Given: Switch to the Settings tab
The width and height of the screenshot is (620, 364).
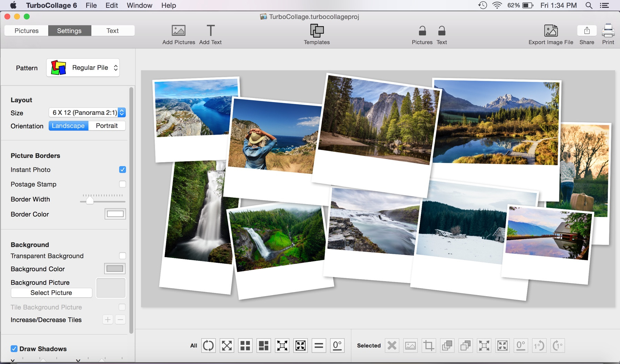Looking at the screenshot, I should click(x=70, y=31).
